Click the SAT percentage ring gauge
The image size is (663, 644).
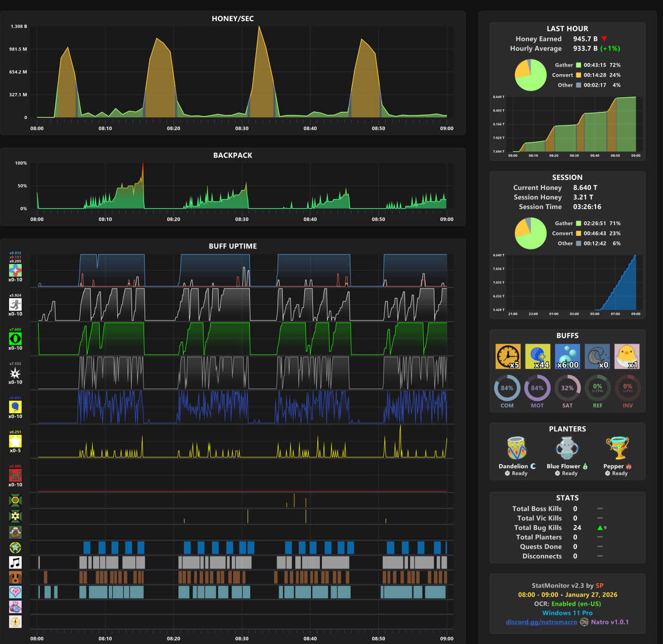[567, 388]
